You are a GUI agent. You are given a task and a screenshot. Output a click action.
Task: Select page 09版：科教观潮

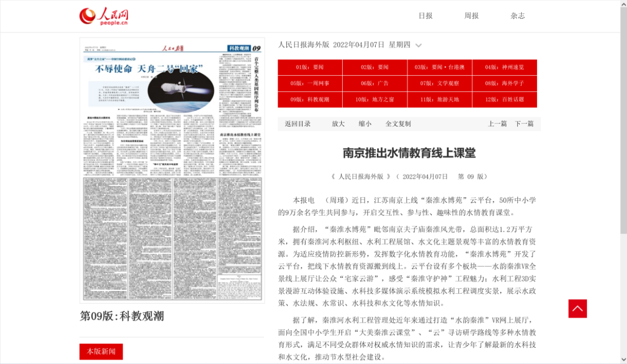pos(310,100)
